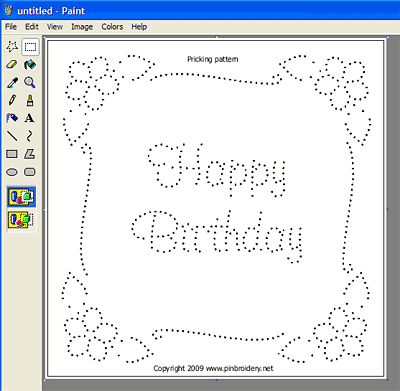Open the Image menu
The image size is (400, 391).
point(82,27)
